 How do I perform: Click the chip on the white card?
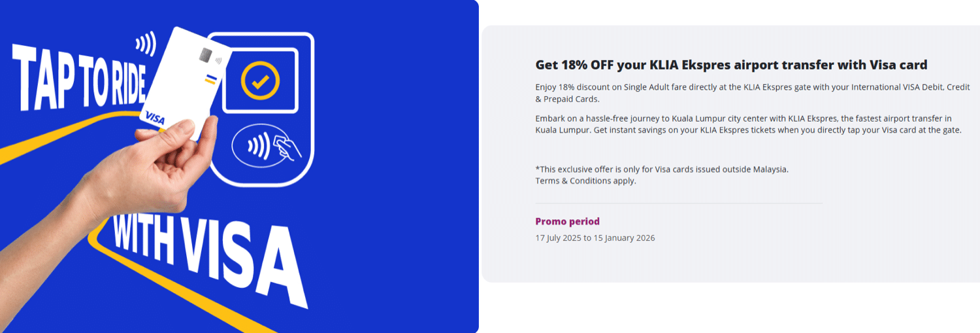(205, 55)
